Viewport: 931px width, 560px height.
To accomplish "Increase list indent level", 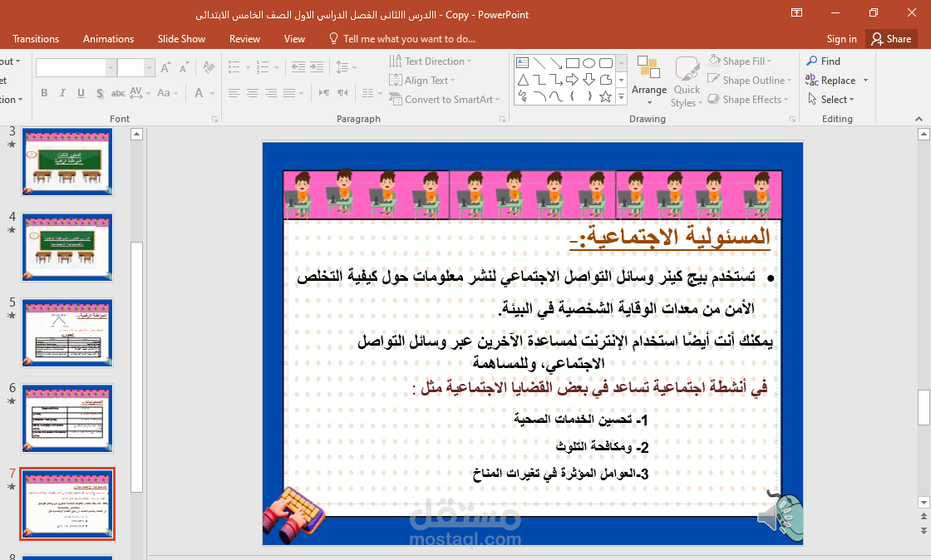I will point(317,67).
